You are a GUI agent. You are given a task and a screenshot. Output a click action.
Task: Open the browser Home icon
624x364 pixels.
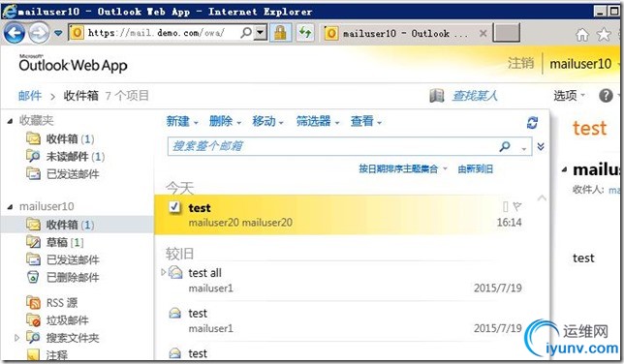(581, 35)
